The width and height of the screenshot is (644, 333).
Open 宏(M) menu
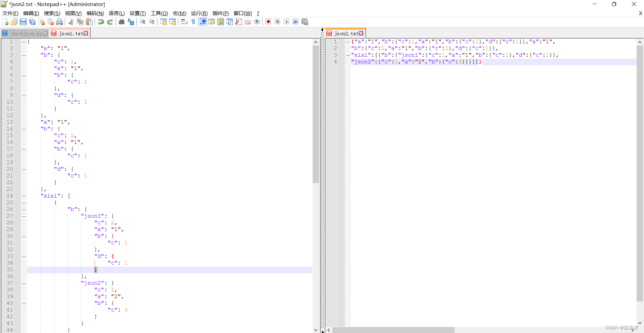pyautogui.click(x=180, y=13)
